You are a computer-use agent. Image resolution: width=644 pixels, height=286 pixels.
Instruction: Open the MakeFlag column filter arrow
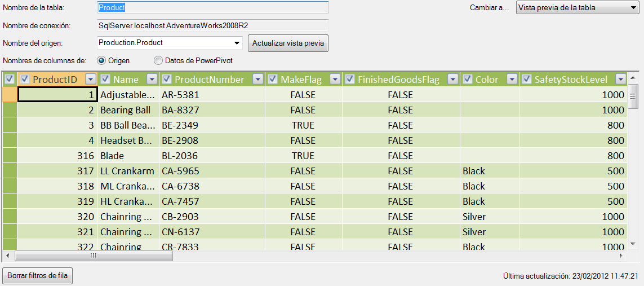(335, 80)
